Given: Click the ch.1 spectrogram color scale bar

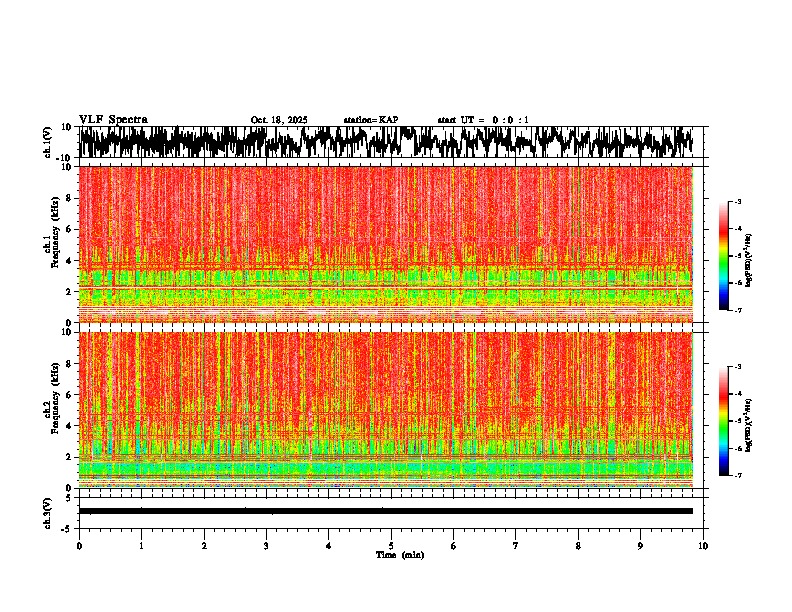Looking at the screenshot, I should pos(723,256).
